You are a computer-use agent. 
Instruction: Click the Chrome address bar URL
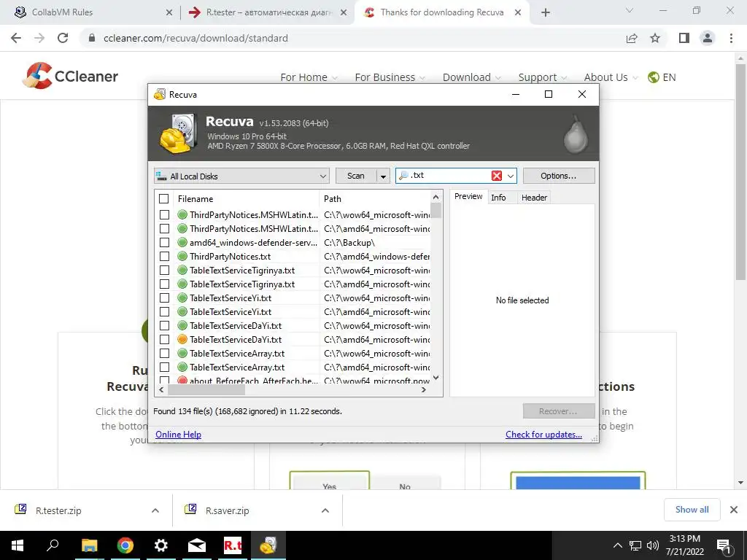pyautogui.click(x=196, y=38)
